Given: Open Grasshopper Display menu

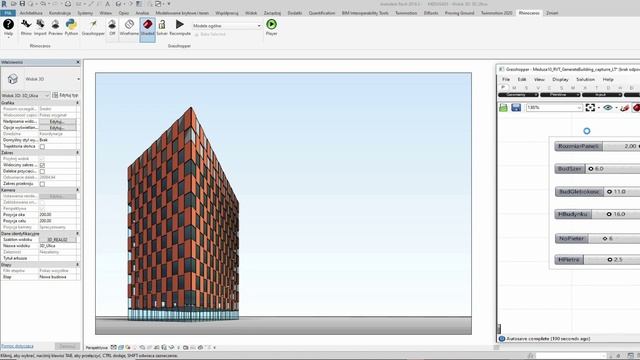Looking at the screenshot, I should point(560,79).
